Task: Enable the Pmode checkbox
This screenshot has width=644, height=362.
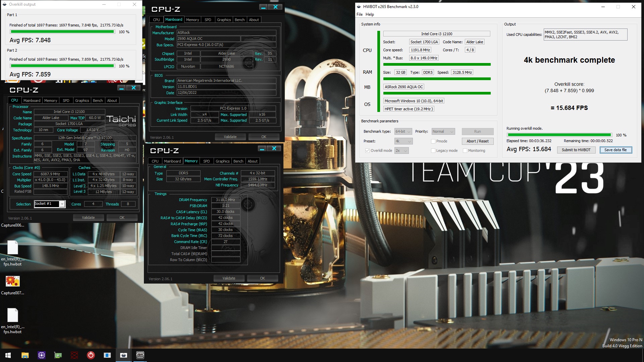Action: 433,141
